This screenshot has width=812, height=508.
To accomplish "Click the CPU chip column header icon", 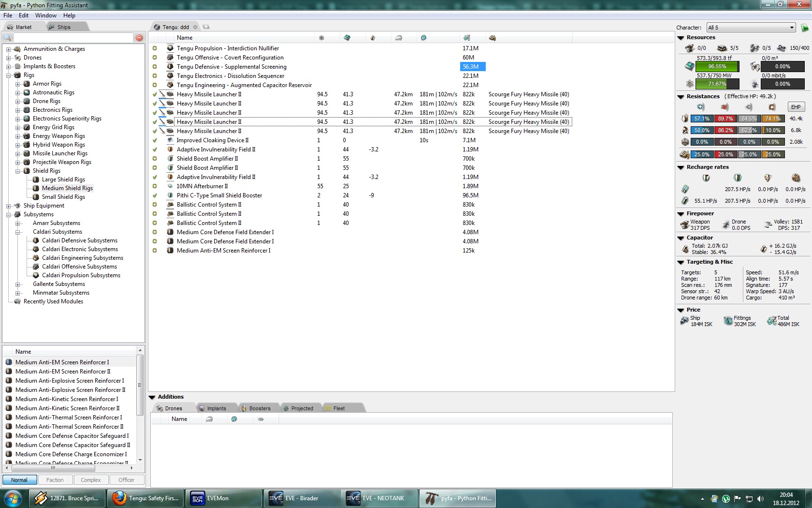I will click(x=347, y=38).
